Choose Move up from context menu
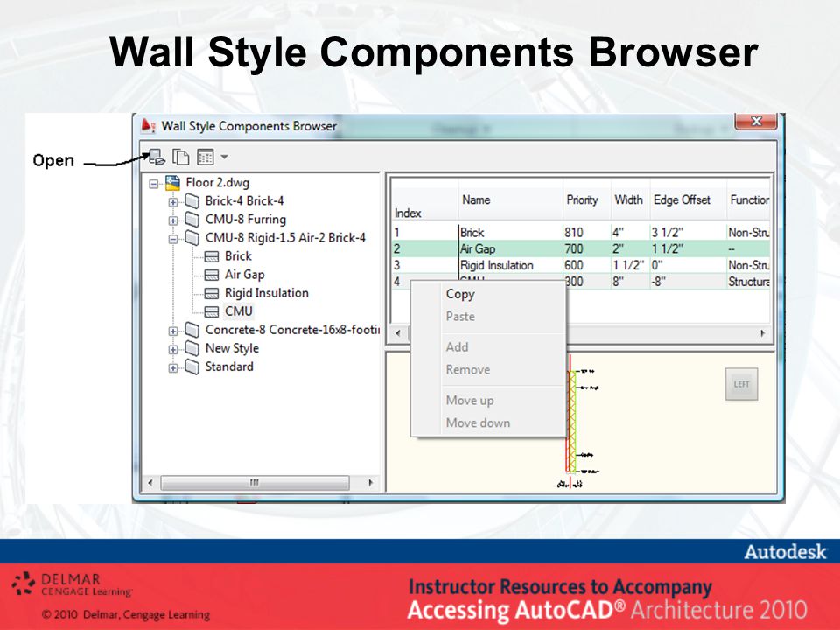The width and height of the screenshot is (840, 630). point(470,400)
